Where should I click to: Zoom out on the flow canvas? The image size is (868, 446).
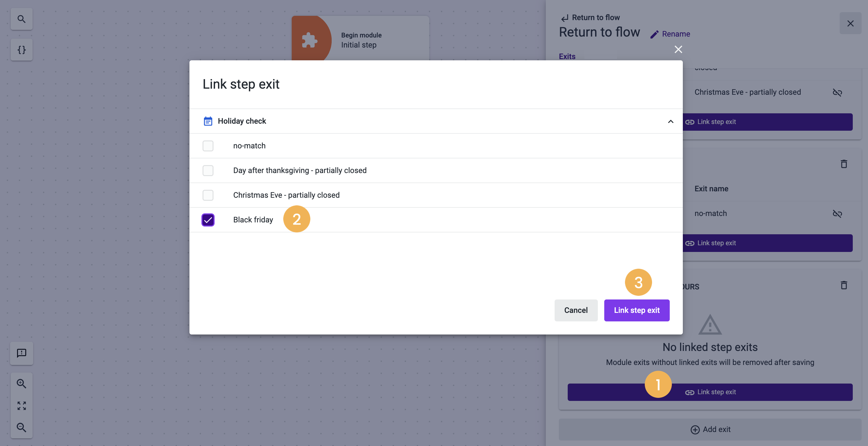click(x=22, y=427)
